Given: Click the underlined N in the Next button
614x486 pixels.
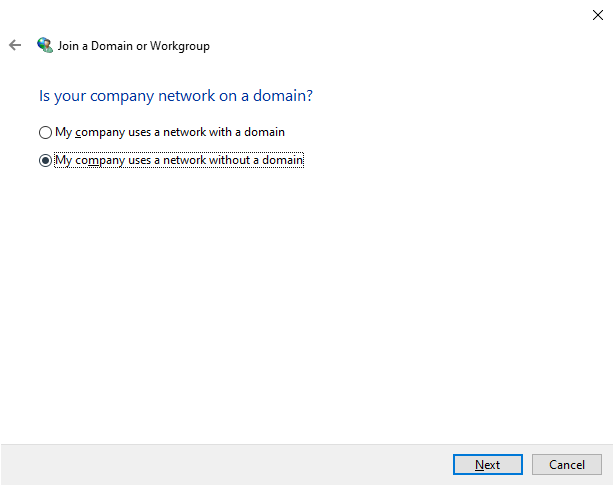Looking at the screenshot, I should pyautogui.click(x=479, y=465).
